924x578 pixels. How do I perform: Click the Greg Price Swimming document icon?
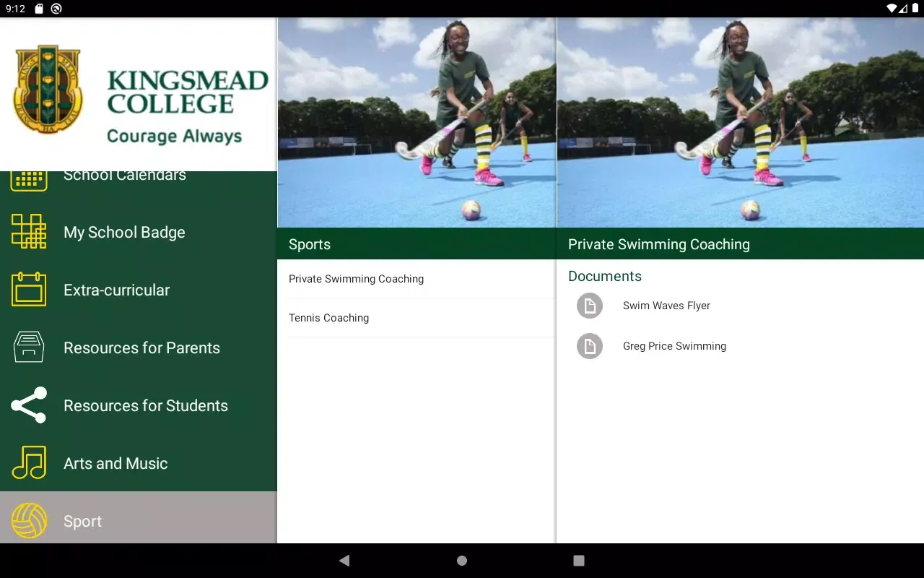590,346
